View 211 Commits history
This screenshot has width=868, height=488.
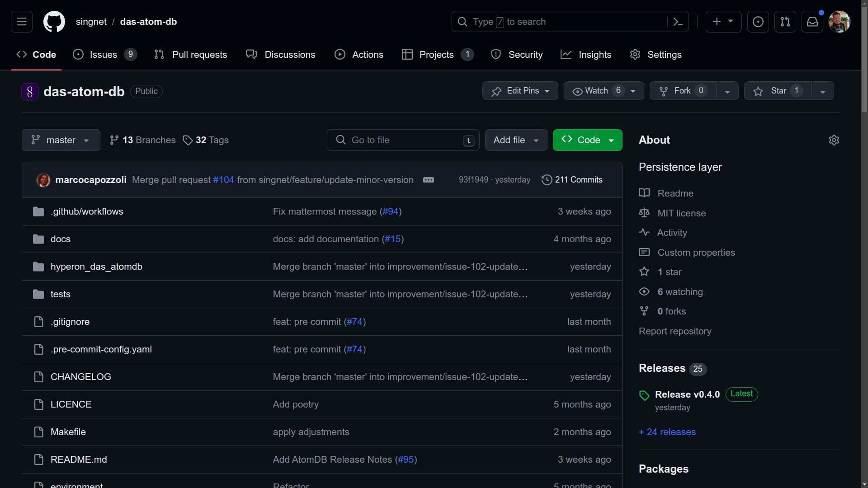tap(572, 180)
